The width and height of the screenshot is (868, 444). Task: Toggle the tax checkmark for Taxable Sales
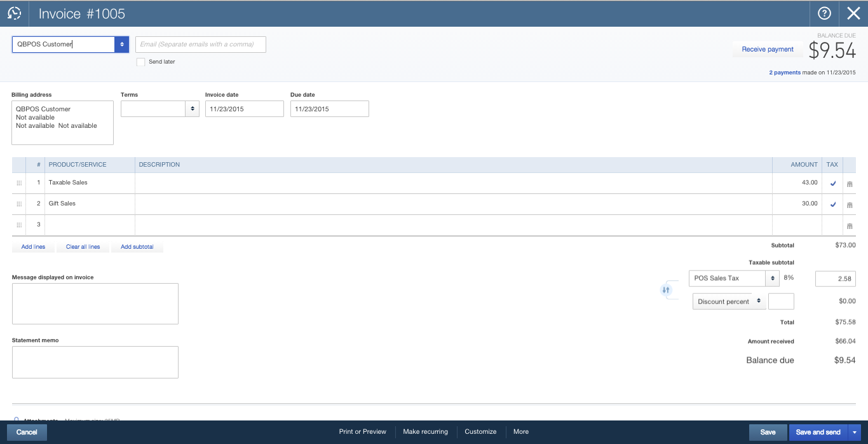[832, 183]
